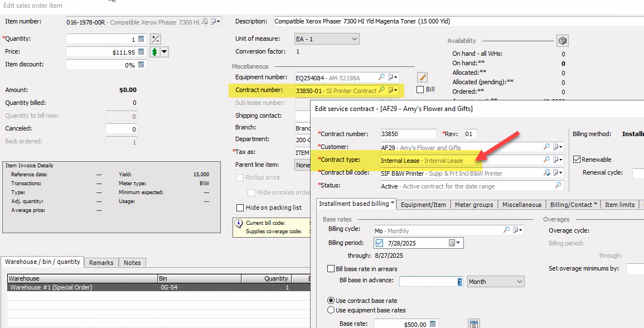Viewport: 644px width, 328px height.
Task: Click the Bill base in advance field
Action: click(x=431, y=282)
